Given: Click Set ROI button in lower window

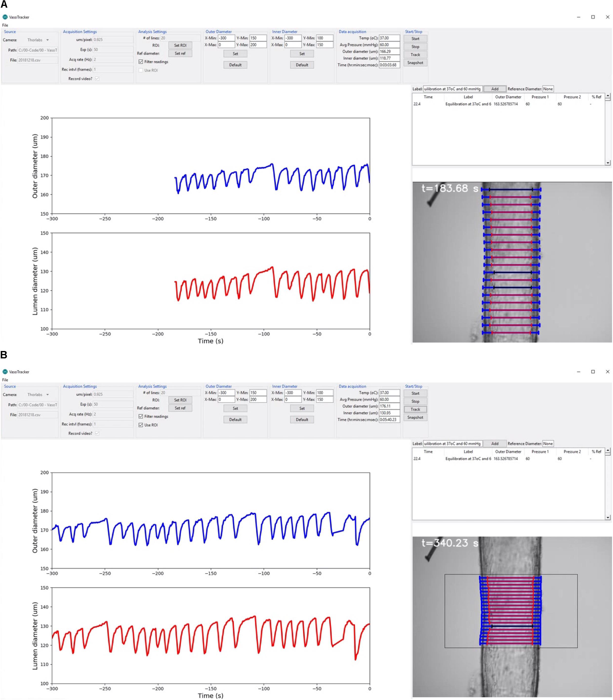Looking at the screenshot, I should [180, 400].
